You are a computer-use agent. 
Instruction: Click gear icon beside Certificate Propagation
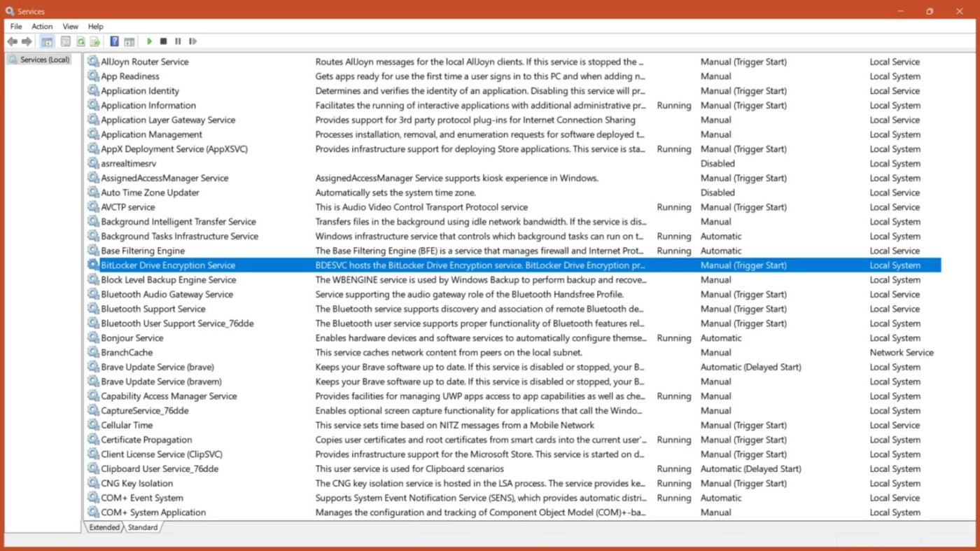[93, 440]
